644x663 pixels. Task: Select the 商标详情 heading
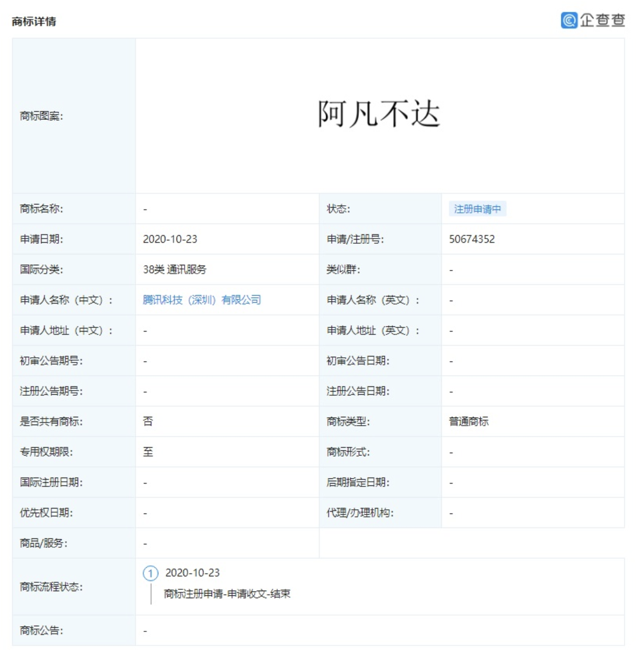tap(34, 22)
